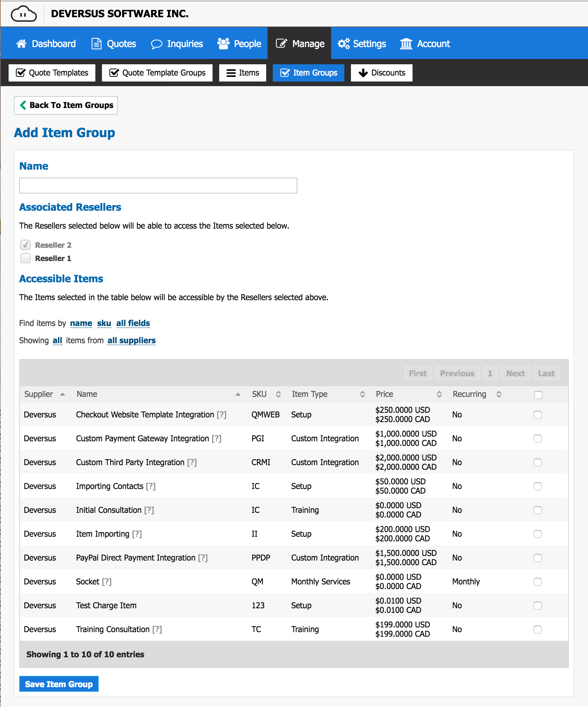Screen dimensions: 588x707
Task: Open the 'all' items filter dropdown link
Action: click(57, 340)
